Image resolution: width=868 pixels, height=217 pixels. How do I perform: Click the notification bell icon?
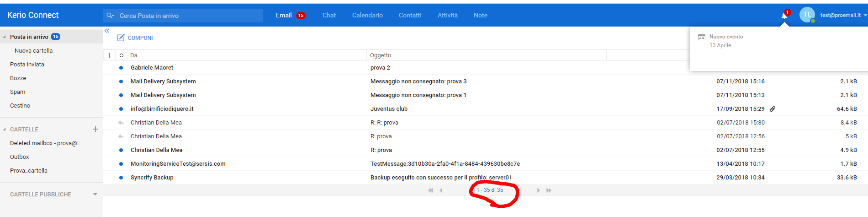(784, 16)
